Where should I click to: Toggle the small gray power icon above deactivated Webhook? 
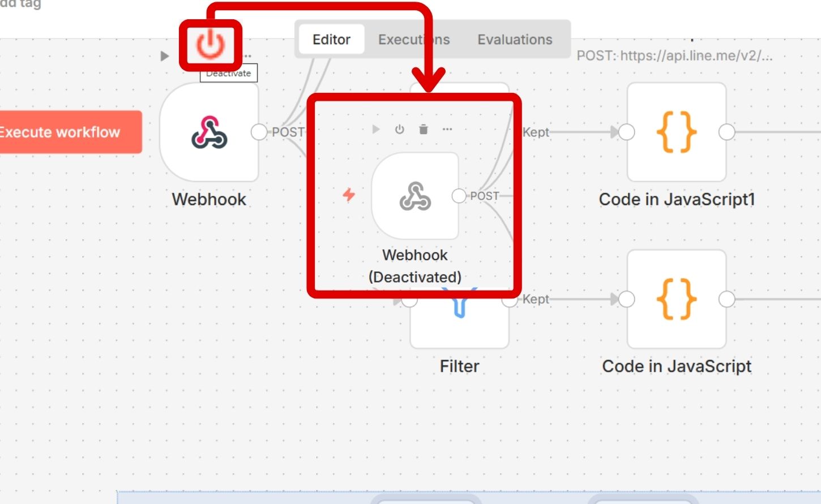click(x=400, y=130)
